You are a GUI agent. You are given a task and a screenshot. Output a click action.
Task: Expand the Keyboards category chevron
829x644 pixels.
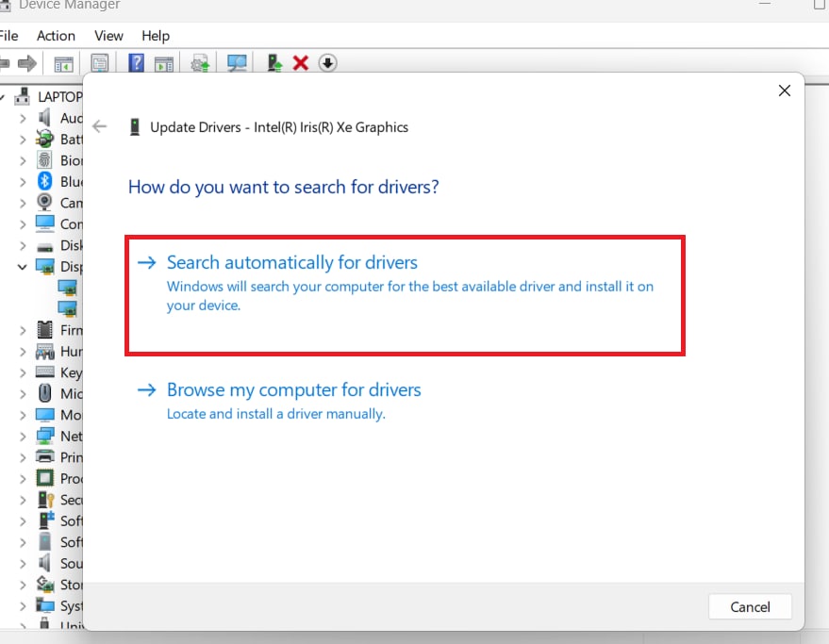pos(23,372)
